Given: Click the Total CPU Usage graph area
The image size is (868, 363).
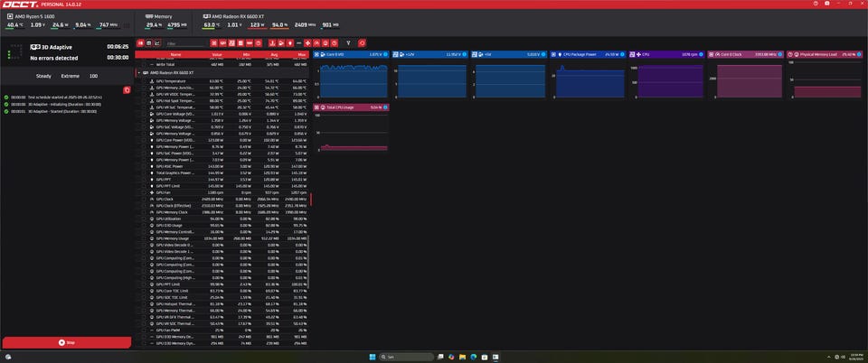Looking at the screenshot, I should coord(354,133).
